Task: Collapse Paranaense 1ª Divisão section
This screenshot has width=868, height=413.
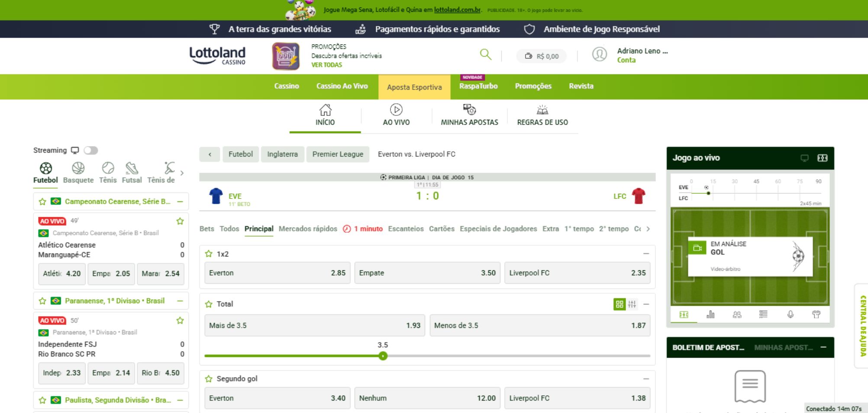Action: tap(180, 301)
